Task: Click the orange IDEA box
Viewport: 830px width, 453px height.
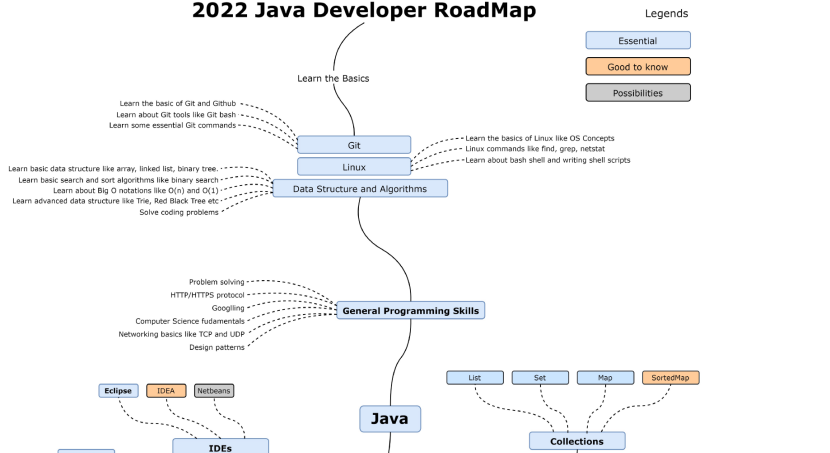Action: point(166,391)
